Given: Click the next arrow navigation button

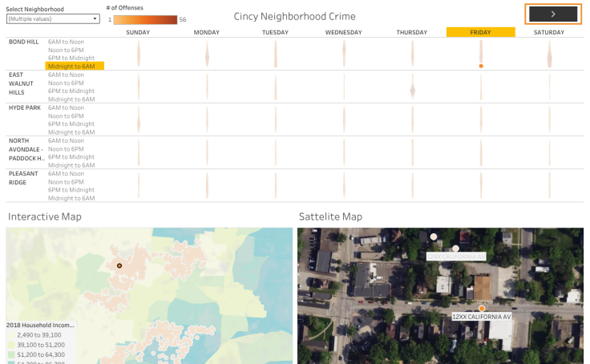Looking at the screenshot, I should [x=553, y=14].
